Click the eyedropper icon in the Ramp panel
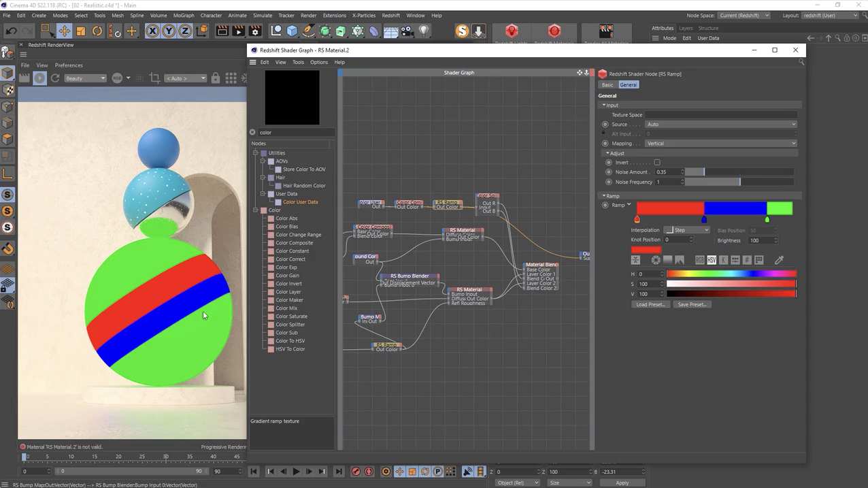Screen dimensions: 868x488 pos(780,260)
